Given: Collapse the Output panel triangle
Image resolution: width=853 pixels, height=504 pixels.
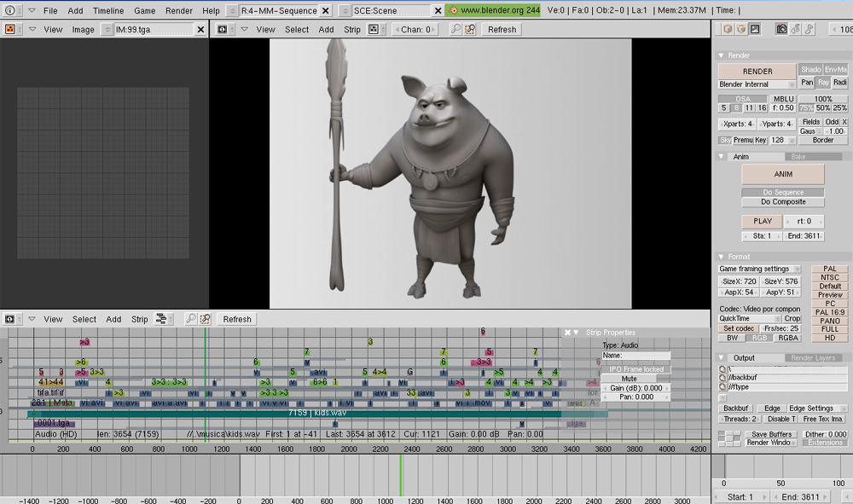Looking at the screenshot, I should coord(722,358).
